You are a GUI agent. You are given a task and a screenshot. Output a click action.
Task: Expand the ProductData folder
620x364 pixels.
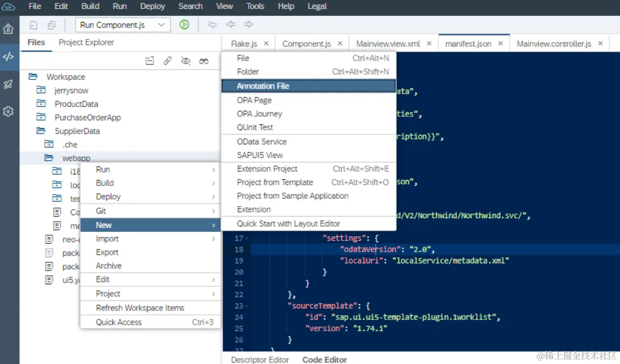[x=41, y=104]
